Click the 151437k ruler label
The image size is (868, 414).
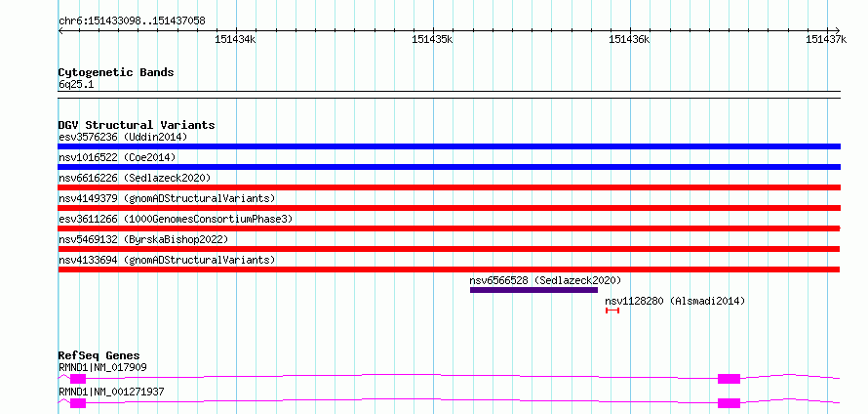(x=826, y=39)
